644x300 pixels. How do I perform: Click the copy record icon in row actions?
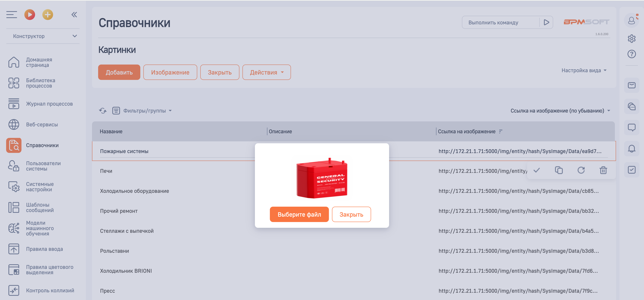(x=559, y=170)
